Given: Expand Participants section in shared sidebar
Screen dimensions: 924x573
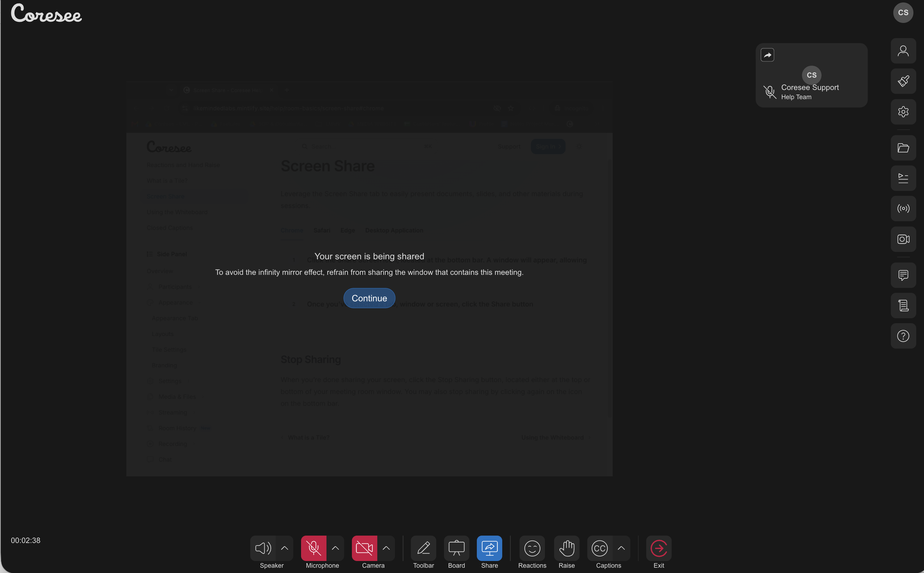Looking at the screenshot, I should click(175, 287).
